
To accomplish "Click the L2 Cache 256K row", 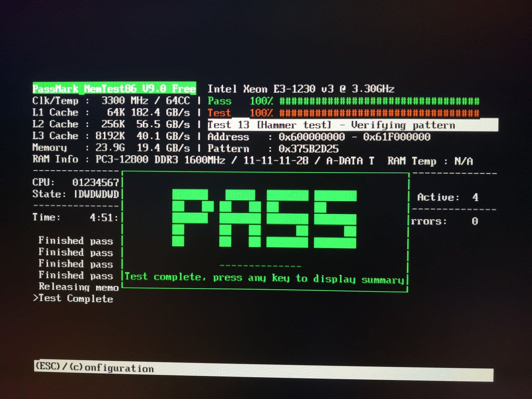I will pos(111,124).
